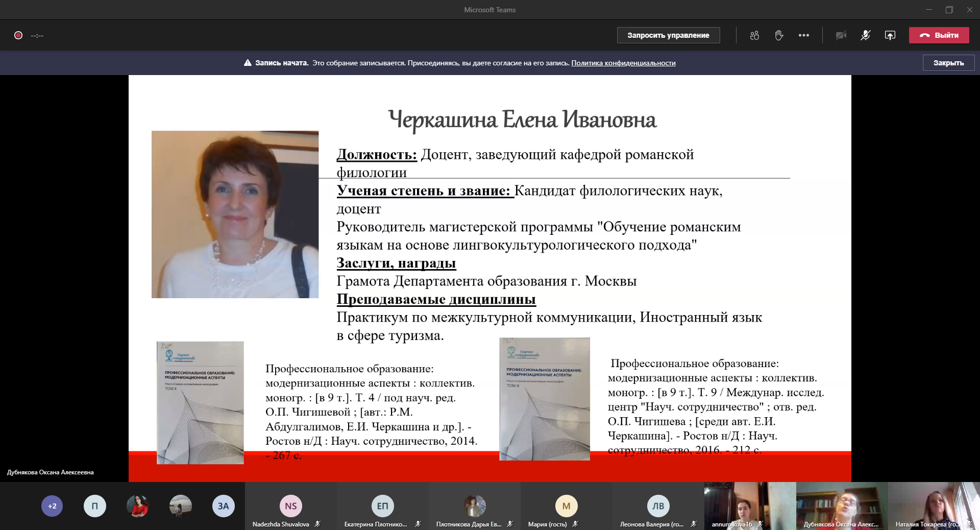Image resolution: width=980 pixels, height=530 pixels.
Task: Click Запросить управление button
Action: (668, 35)
